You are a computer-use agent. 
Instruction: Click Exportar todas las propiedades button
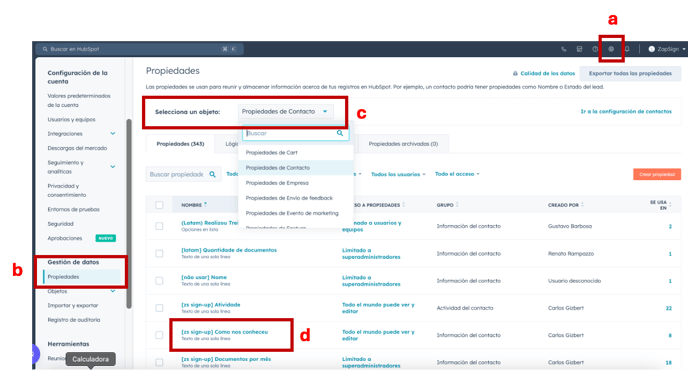pyautogui.click(x=630, y=74)
